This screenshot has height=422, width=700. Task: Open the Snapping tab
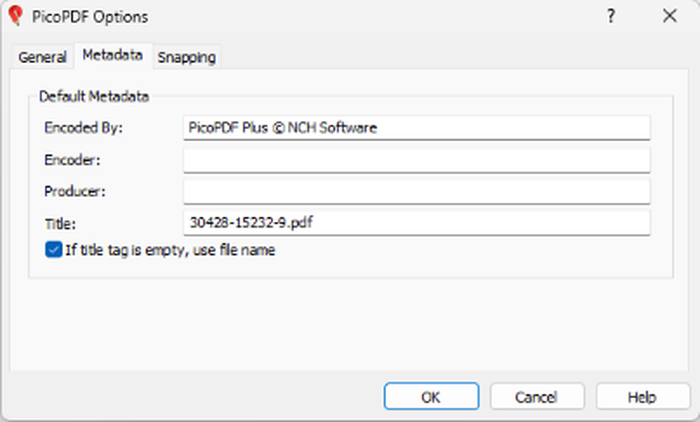187,57
